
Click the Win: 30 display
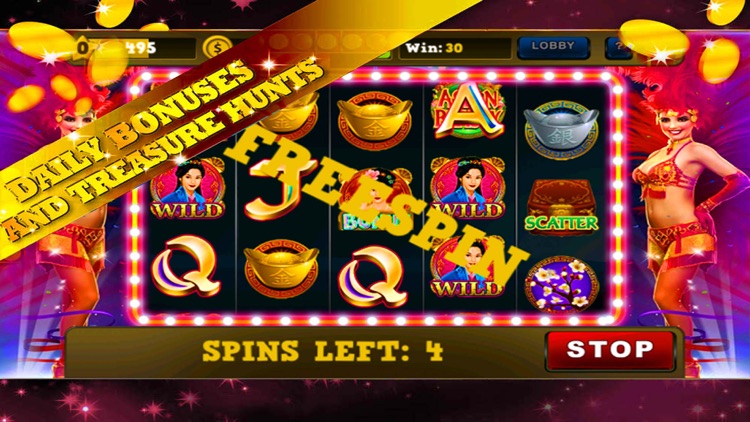(x=455, y=48)
